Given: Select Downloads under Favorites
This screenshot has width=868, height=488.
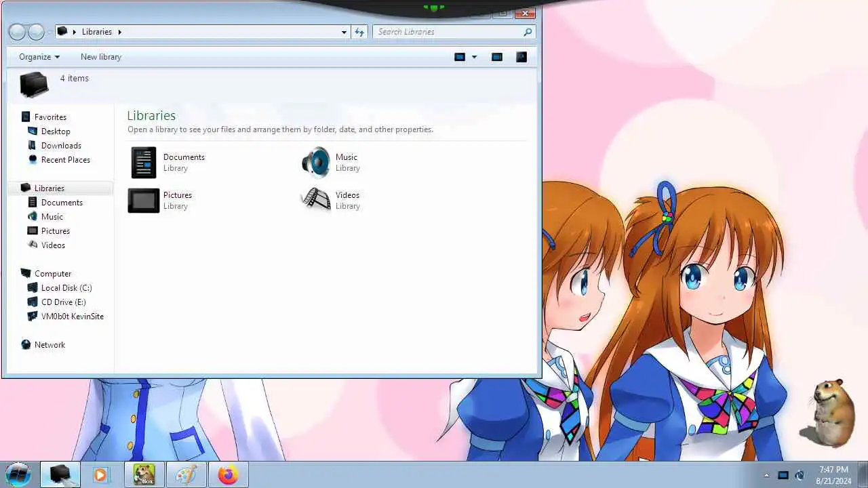Looking at the screenshot, I should [61, 146].
